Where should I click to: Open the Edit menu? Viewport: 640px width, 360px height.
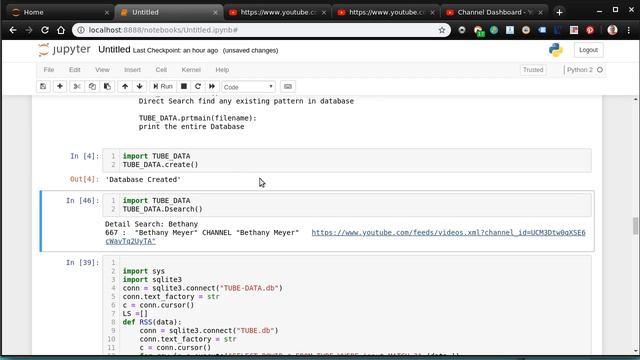75,70
